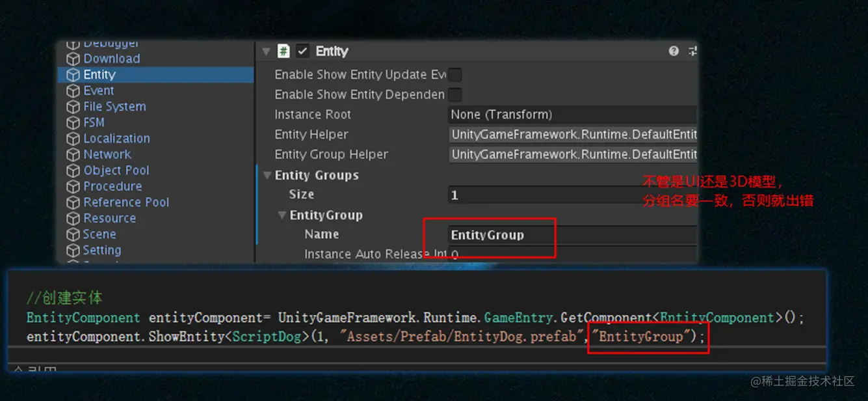Image resolution: width=868 pixels, height=401 pixels.
Task: Click the cube icon beside Scene
Action: (73, 234)
